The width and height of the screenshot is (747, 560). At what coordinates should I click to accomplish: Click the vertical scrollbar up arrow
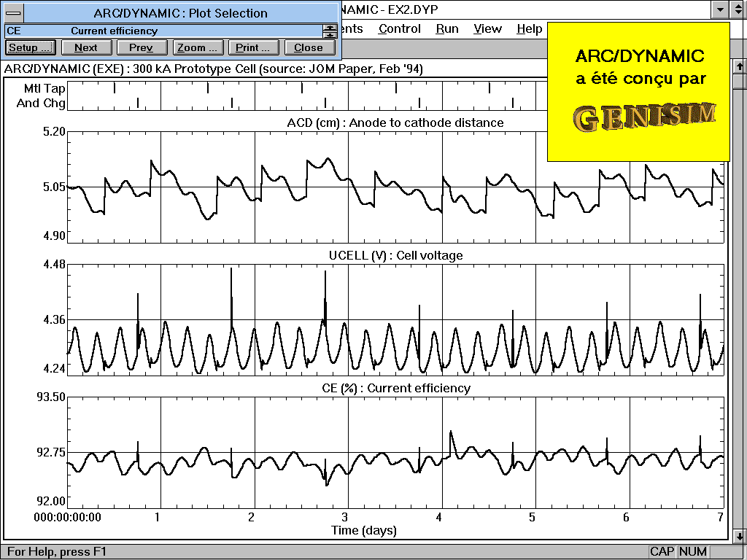tap(740, 66)
